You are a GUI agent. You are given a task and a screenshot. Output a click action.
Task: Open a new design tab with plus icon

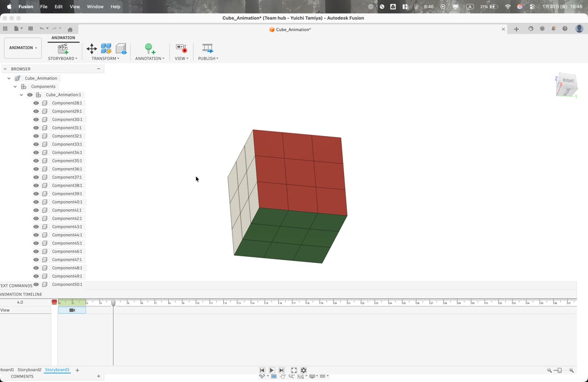[x=516, y=29]
